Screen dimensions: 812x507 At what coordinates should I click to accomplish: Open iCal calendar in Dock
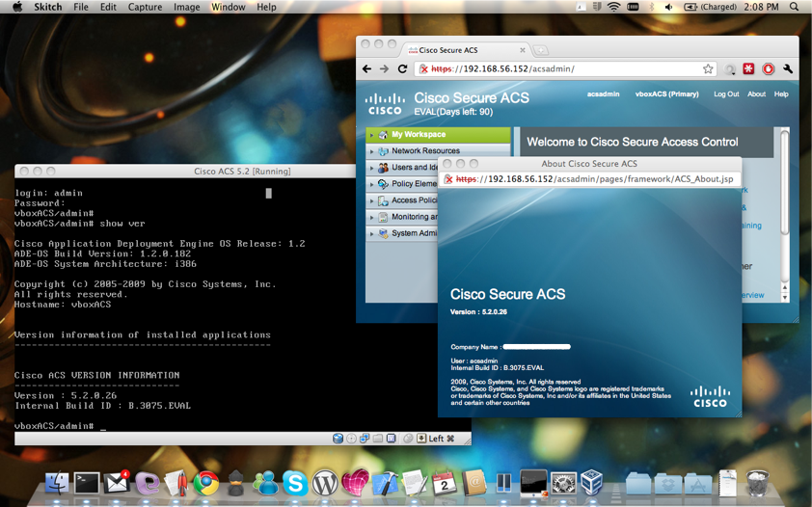coord(445,483)
